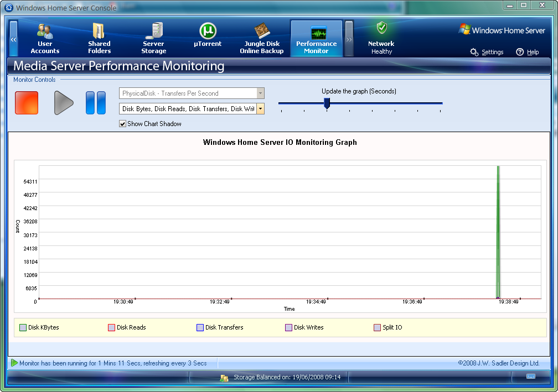Expand the Disk Bytes, Disk Reads counters dropdown
558x392 pixels.
click(x=261, y=109)
